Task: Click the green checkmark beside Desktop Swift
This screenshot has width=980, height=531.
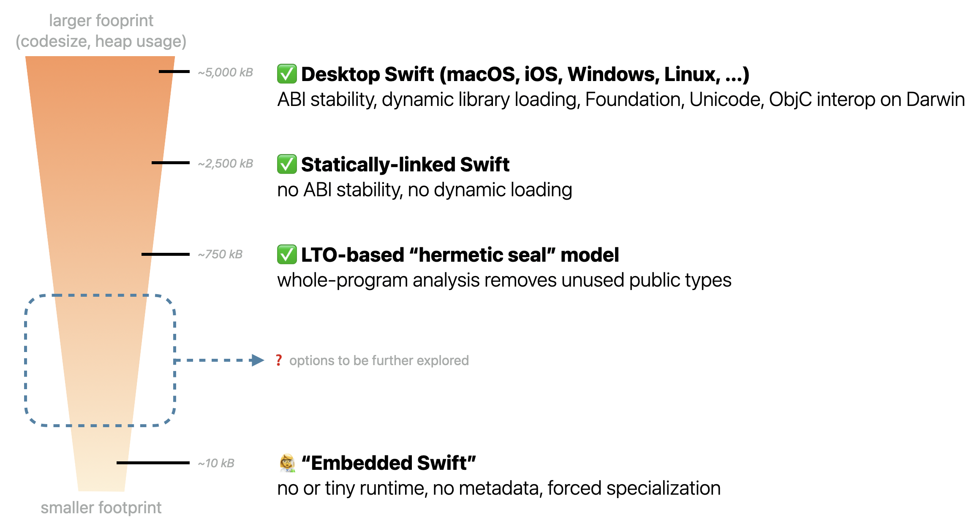Action: [287, 74]
